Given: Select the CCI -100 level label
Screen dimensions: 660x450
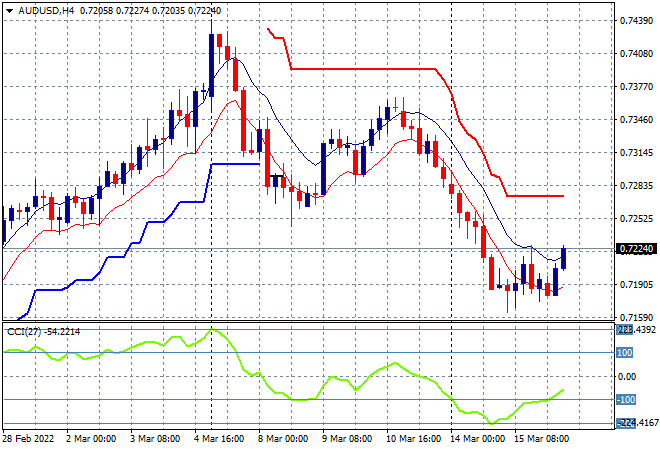Looking at the screenshot, I should coord(623,401).
